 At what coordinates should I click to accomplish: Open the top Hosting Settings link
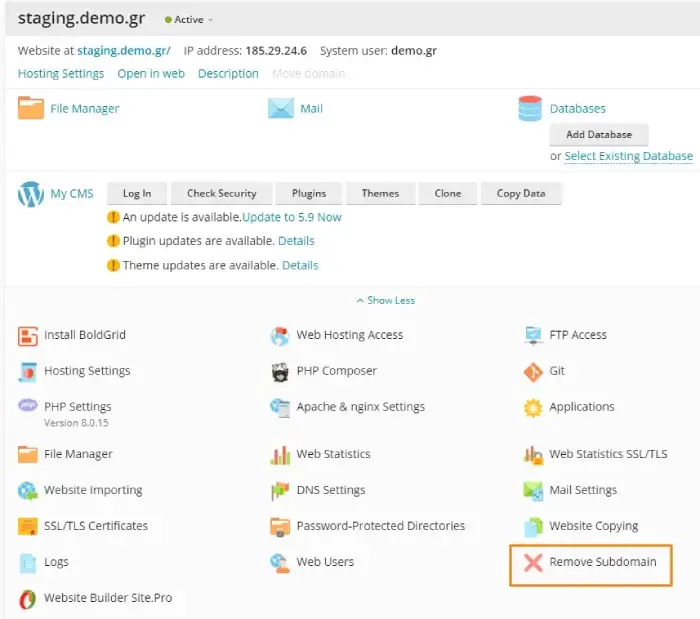coord(61,73)
